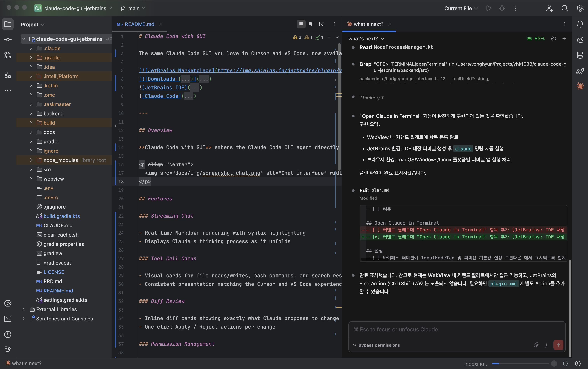Image resolution: width=588 pixels, height=369 pixels.
Task: Switch to editor-only view mode
Action: pyautogui.click(x=301, y=24)
